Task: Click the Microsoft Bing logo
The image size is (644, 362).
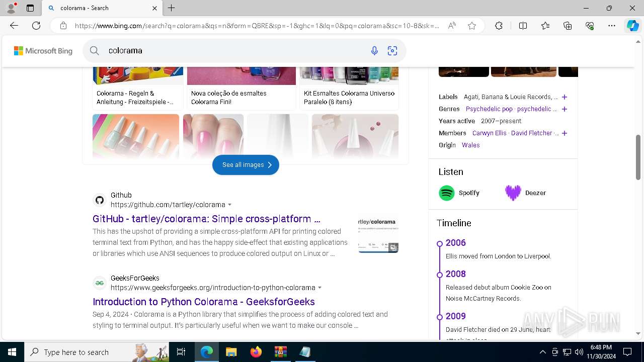Action: [43, 51]
